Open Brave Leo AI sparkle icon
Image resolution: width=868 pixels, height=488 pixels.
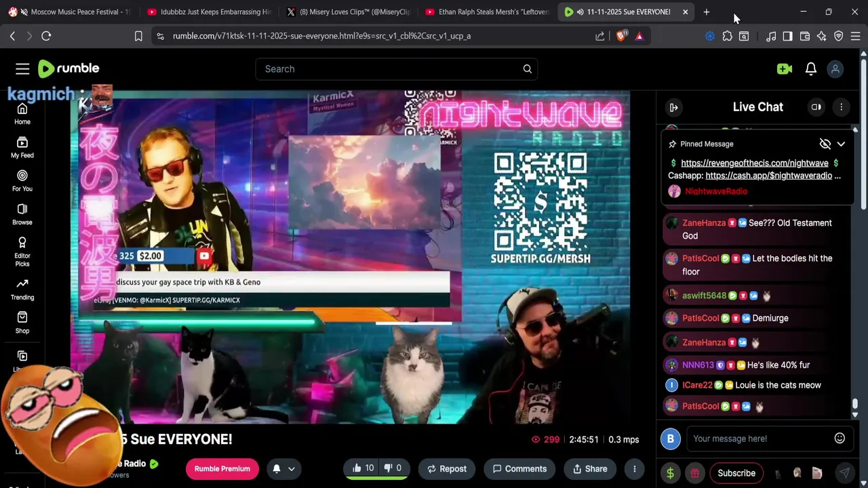tap(821, 36)
